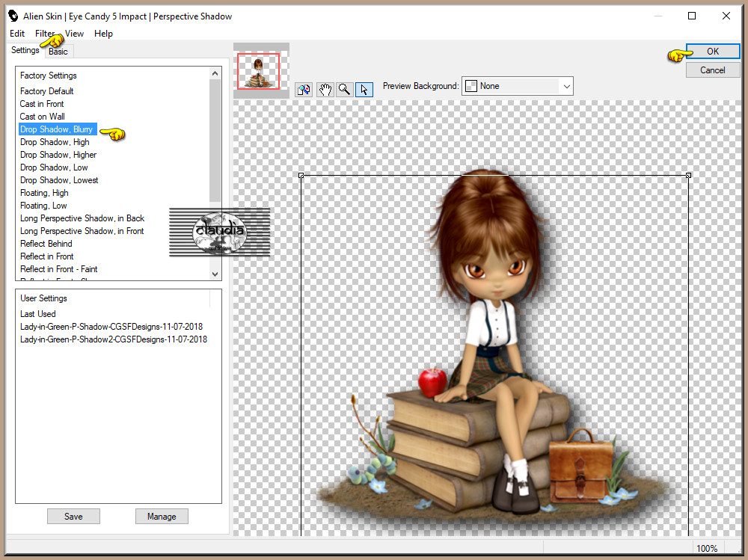Select the Reflect in Front preset
The width and height of the screenshot is (748, 560).
[x=46, y=256]
